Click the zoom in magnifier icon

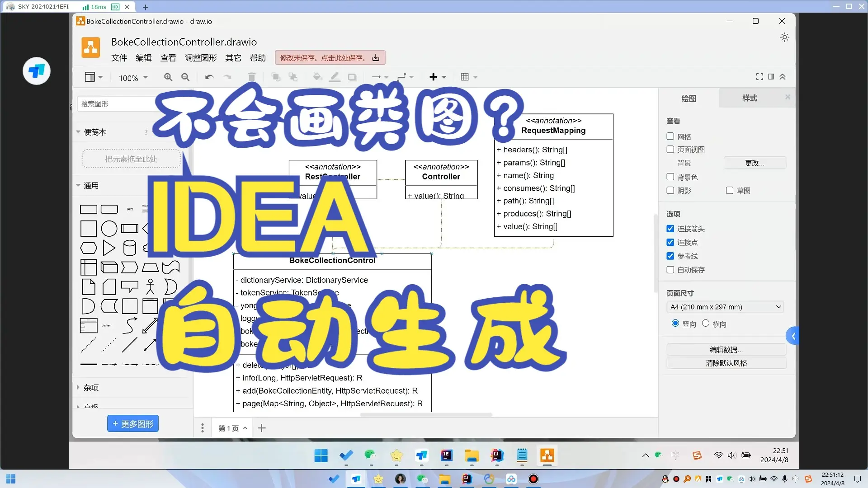pyautogui.click(x=168, y=77)
